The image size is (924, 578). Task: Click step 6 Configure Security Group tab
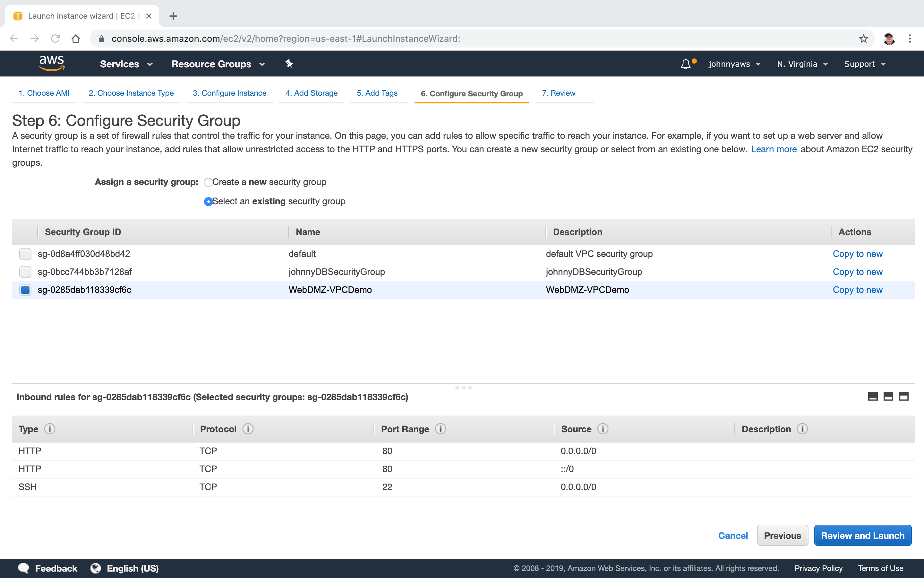[472, 94]
